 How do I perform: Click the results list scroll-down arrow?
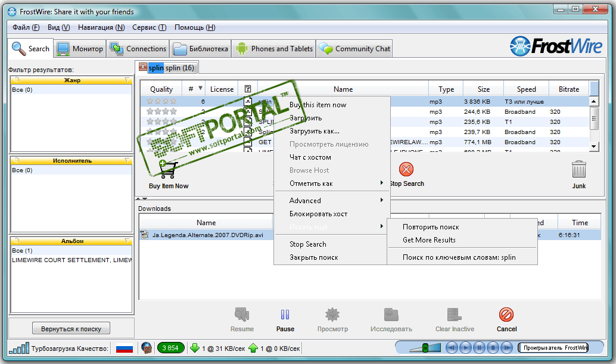click(x=593, y=147)
